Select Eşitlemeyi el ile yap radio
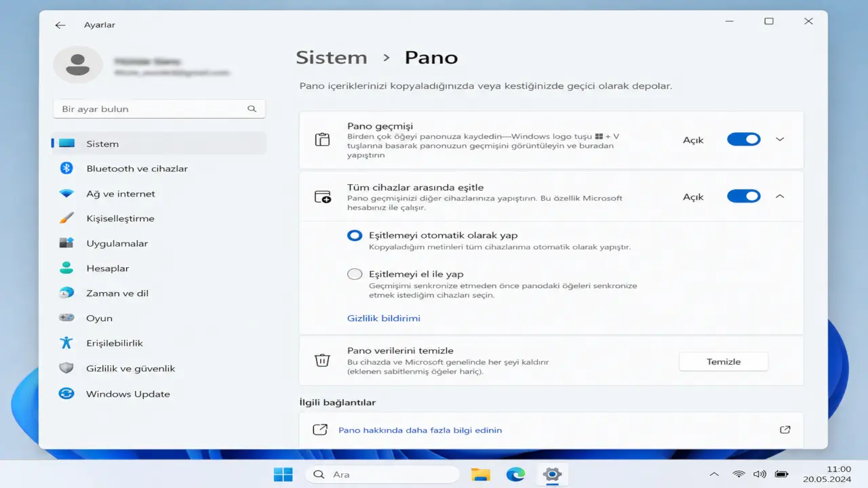The width and height of the screenshot is (868, 488). (x=355, y=274)
